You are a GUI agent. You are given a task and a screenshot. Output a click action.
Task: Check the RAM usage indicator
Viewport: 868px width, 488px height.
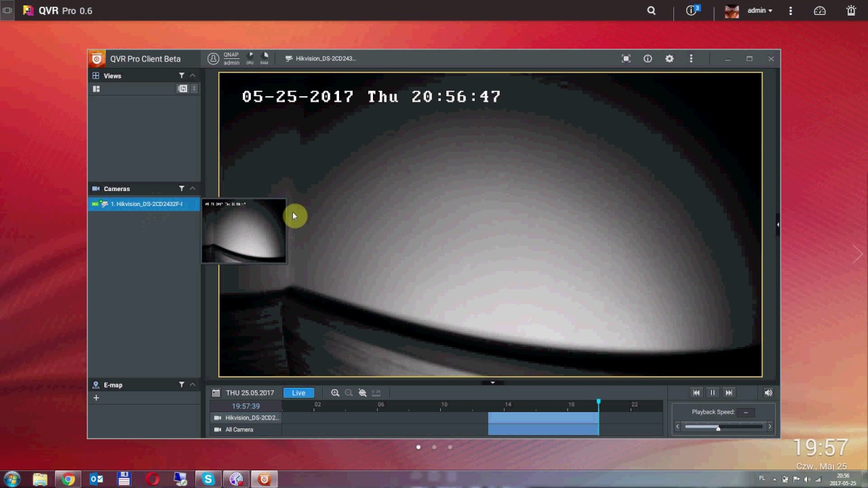(x=264, y=58)
